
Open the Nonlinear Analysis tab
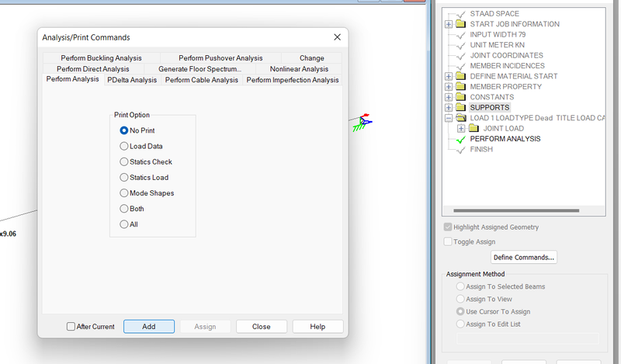click(299, 69)
